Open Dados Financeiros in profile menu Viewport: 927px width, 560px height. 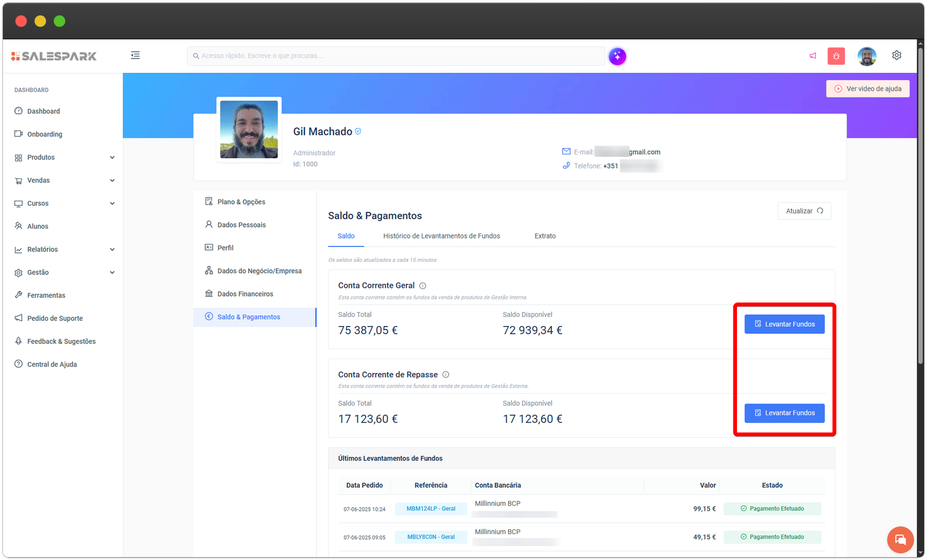pos(245,294)
